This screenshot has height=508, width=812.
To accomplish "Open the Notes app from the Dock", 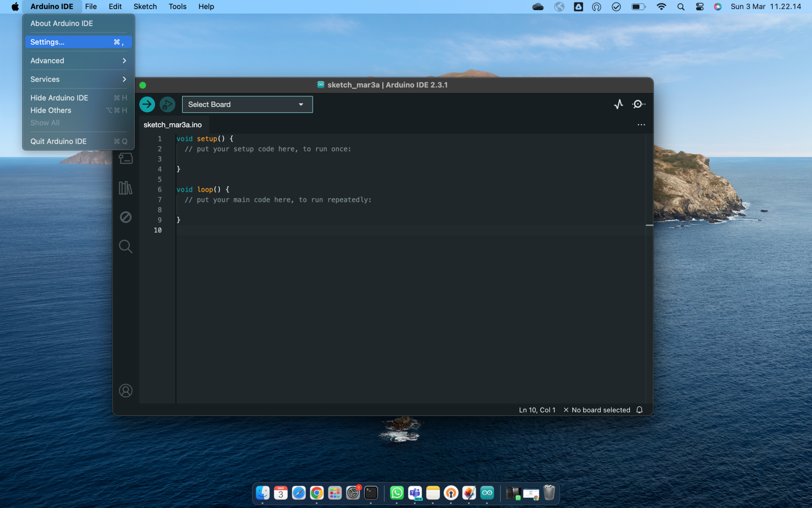I will coord(433,493).
